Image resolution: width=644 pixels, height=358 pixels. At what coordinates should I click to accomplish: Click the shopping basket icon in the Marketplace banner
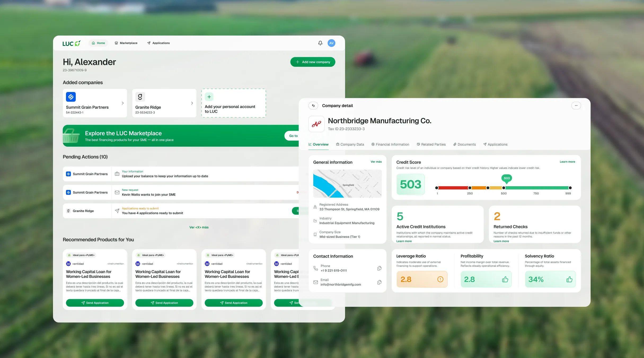(71, 136)
